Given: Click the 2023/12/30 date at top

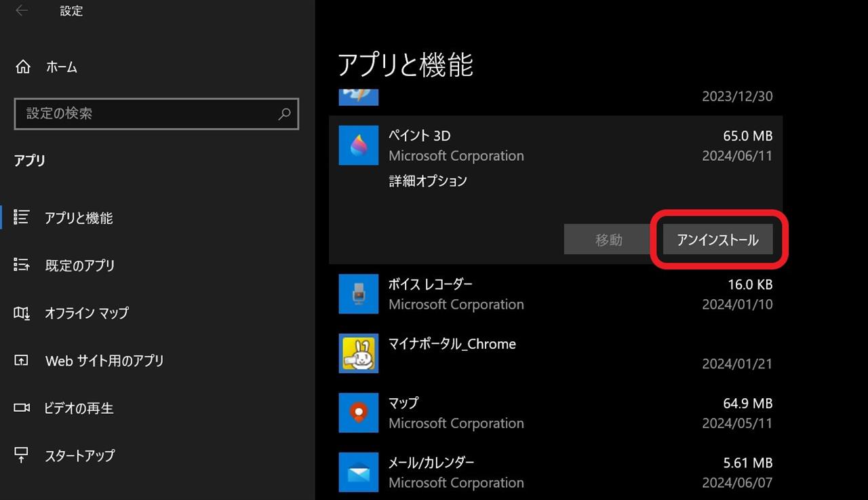Looking at the screenshot, I should pyautogui.click(x=737, y=96).
